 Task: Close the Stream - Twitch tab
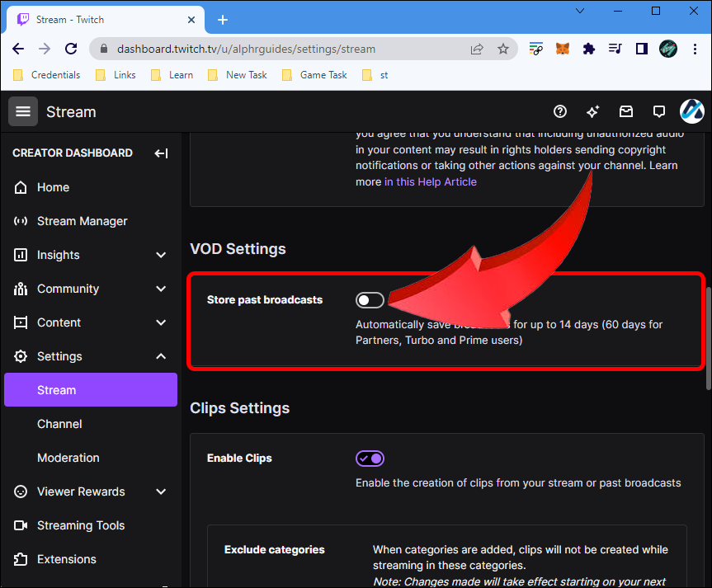[191, 20]
